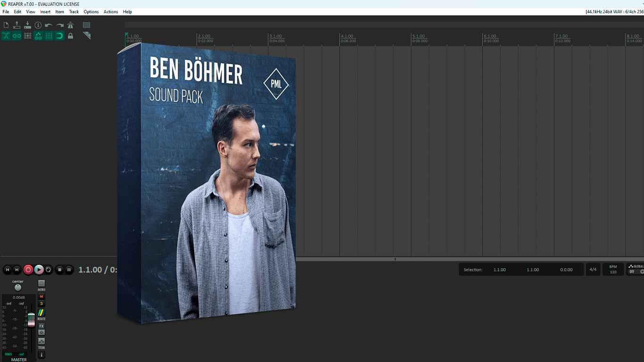
Task: Click the audio format info in title bar
Action: click(614, 12)
